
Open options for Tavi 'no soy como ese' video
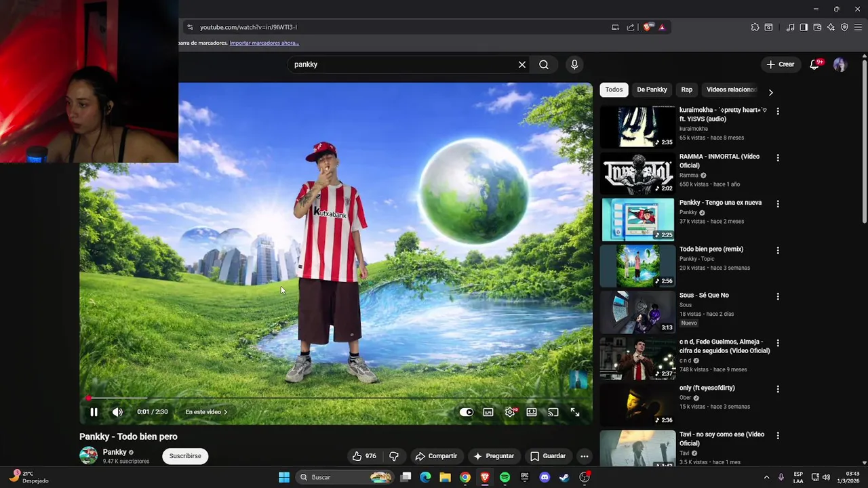click(778, 436)
